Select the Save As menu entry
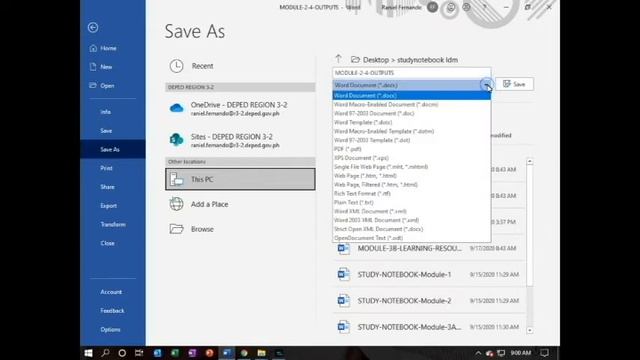Viewport: 640px width, 360px height. [113, 149]
